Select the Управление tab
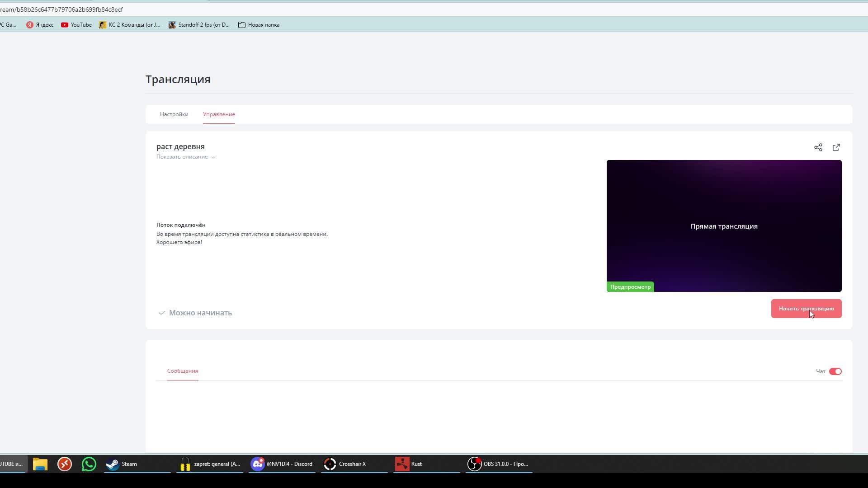 point(219,114)
